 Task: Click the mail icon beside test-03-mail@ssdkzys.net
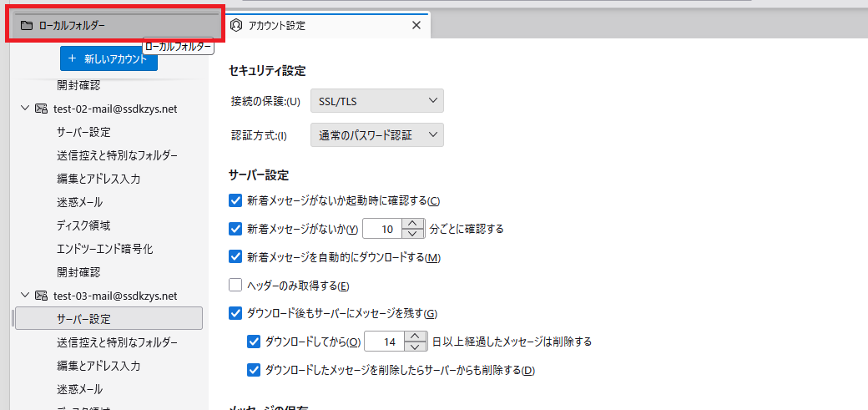pyautogui.click(x=41, y=296)
